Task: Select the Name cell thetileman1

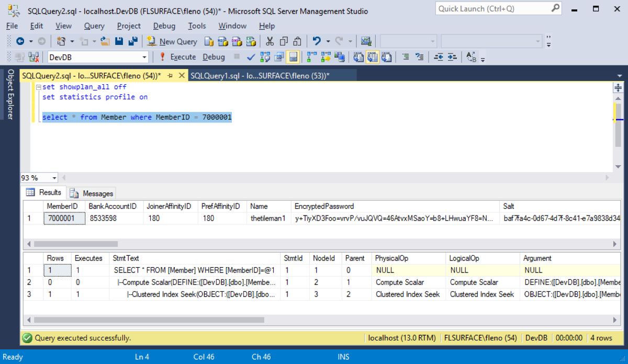Action: (x=268, y=218)
